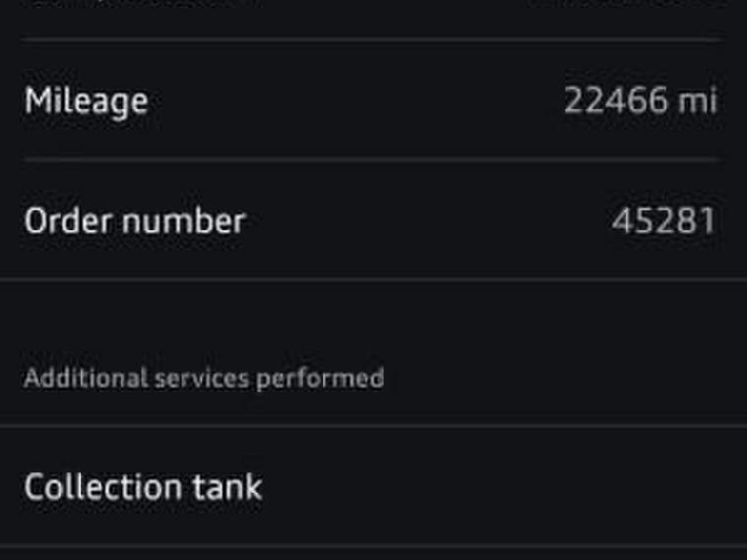
Task: Tap the Mileage label
Action: click(86, 100)
